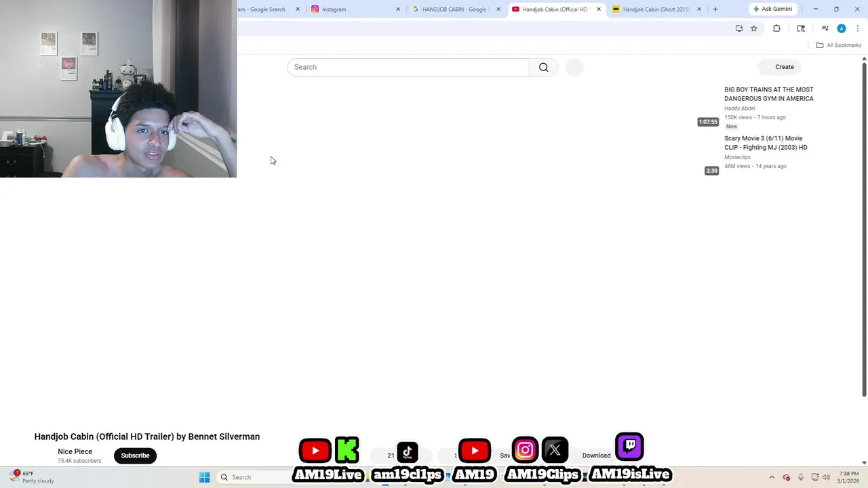Expand the system tray hidden icons chevron
The width and height of the screenshot is (868, 488).
pyautogui.click(x=771, y=477)
